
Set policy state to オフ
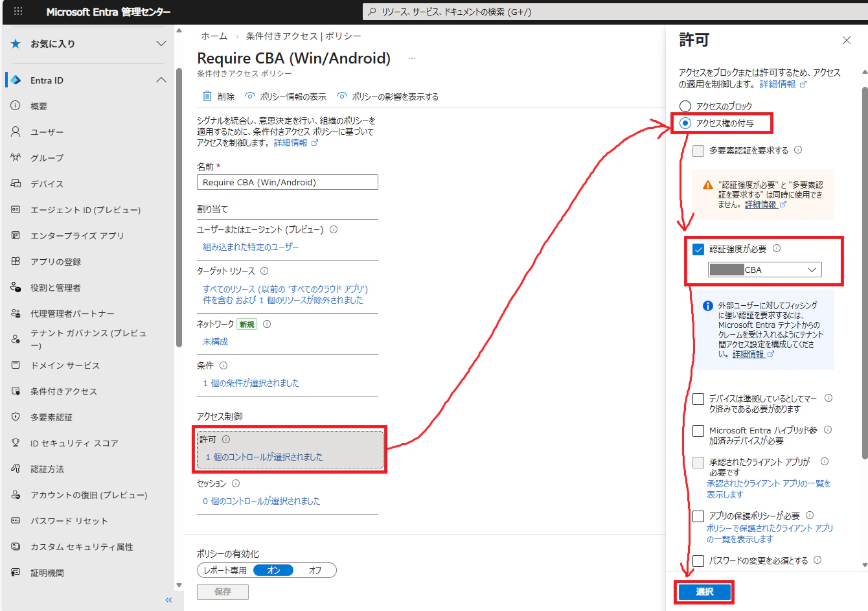pyautogui.click(x=315, y=570)
